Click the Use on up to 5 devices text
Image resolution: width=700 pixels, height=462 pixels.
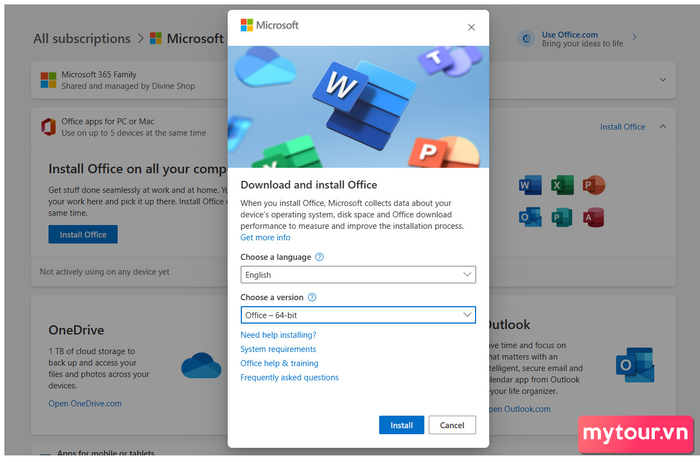[x=133, y=133]
